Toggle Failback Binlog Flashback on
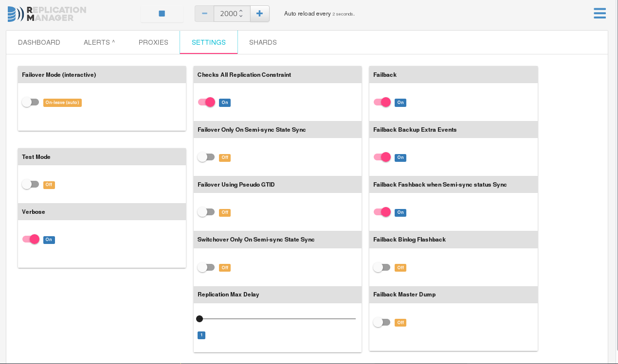The height and width of the screenshot is (364, 618). (382, 267)
